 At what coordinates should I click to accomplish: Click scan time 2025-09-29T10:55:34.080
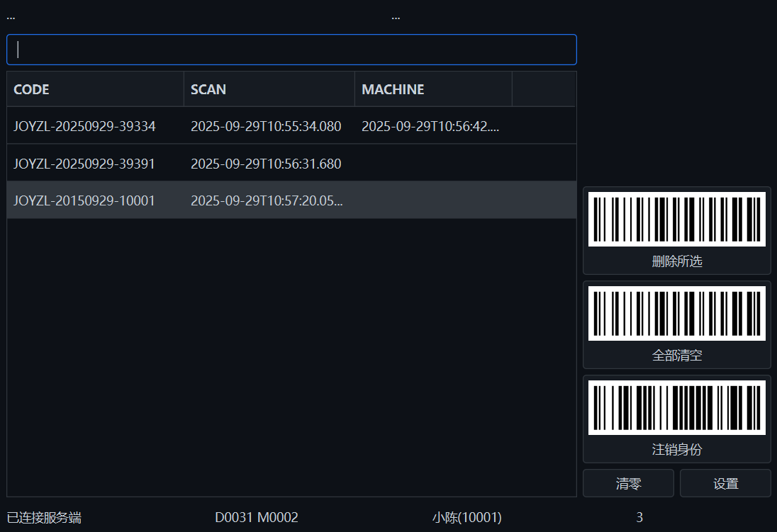coord(266,126)
